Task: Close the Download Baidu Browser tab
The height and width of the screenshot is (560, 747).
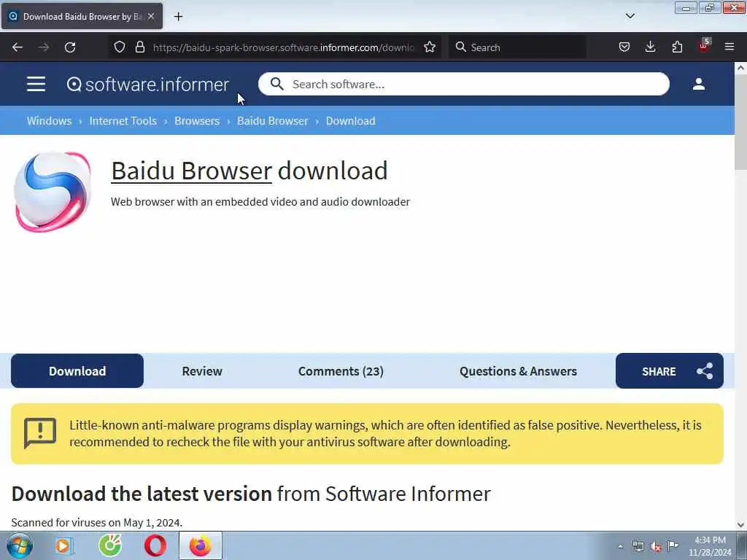Action: [x=151, y=16]
